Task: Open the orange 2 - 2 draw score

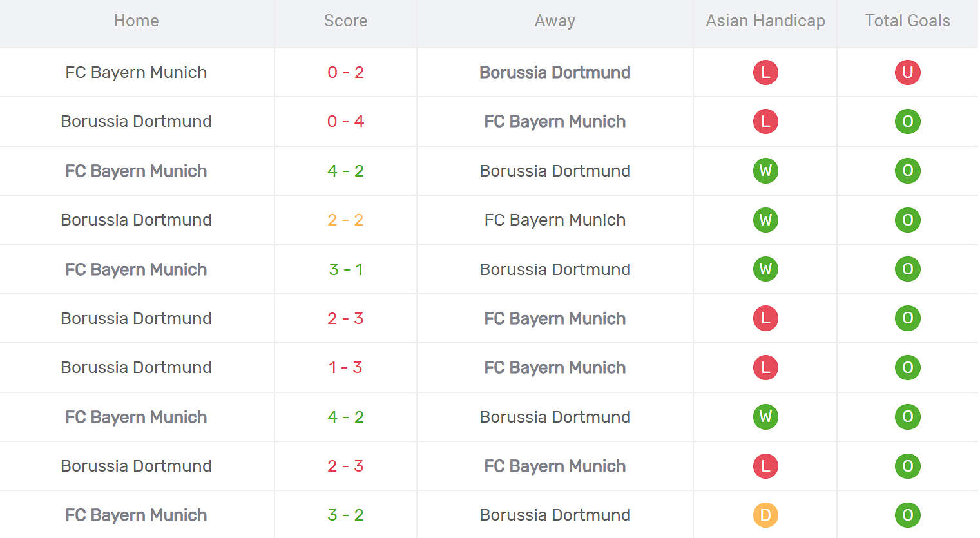Action: (345, 220)
